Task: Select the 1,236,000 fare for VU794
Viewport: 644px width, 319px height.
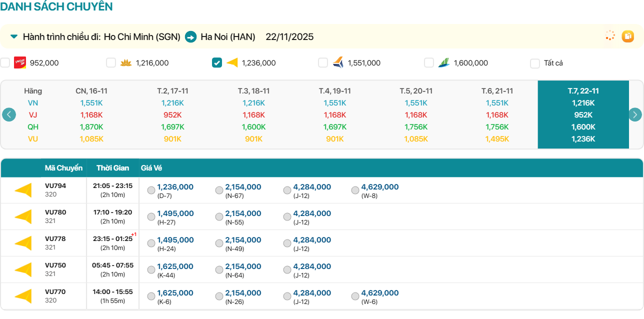Action: point(151,190)
